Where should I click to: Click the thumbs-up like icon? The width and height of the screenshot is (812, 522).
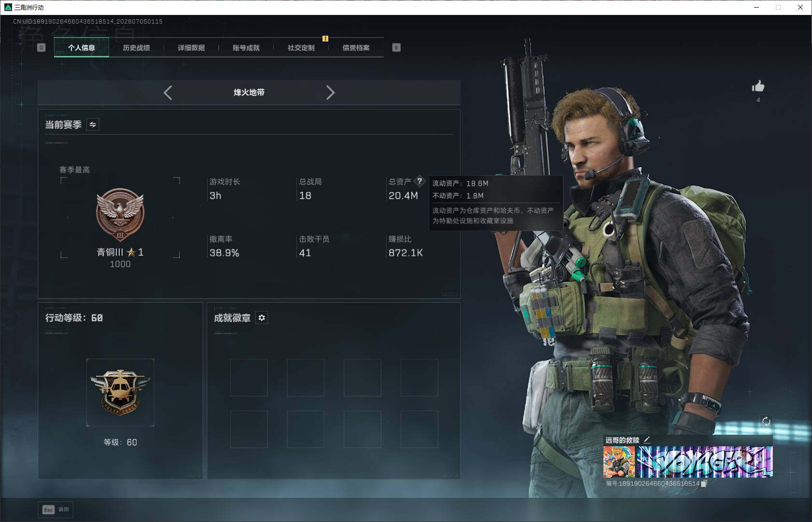coord(758,86)
